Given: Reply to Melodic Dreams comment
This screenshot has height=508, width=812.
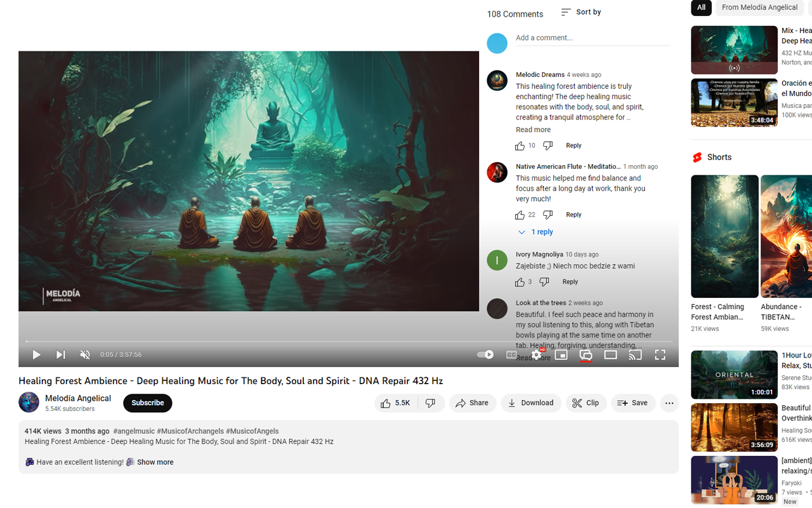Looking at the screenshot, I should point(573,146).
